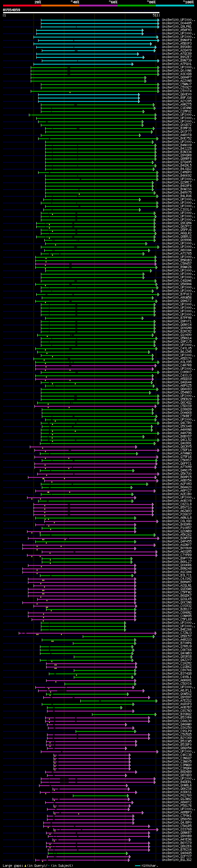Select the UniRef100_C5WNJ7 label

point(176,84)
